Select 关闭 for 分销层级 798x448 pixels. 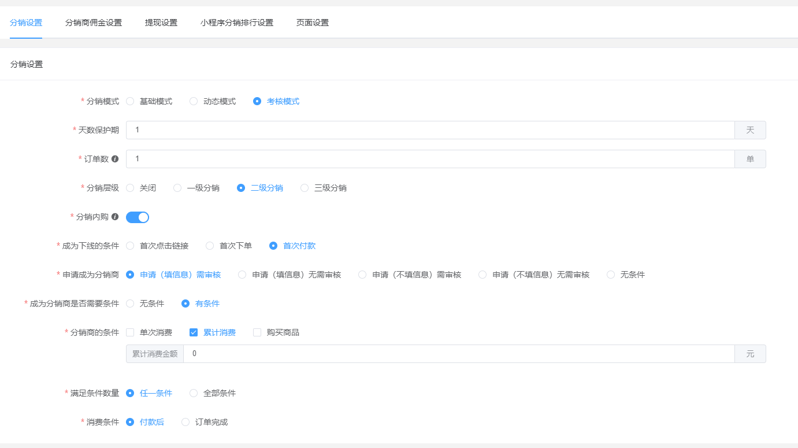pos(130,188)
